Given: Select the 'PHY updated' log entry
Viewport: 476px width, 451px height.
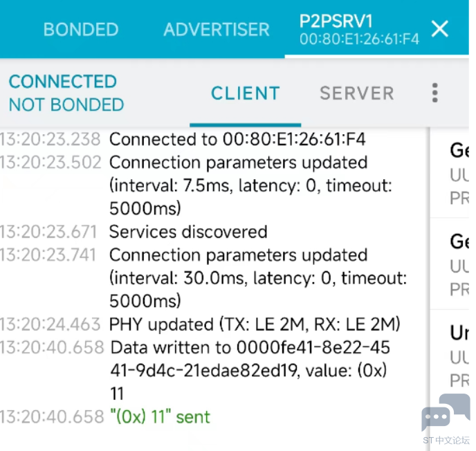Looking at the screenshot, I should (x=255, y=324).
